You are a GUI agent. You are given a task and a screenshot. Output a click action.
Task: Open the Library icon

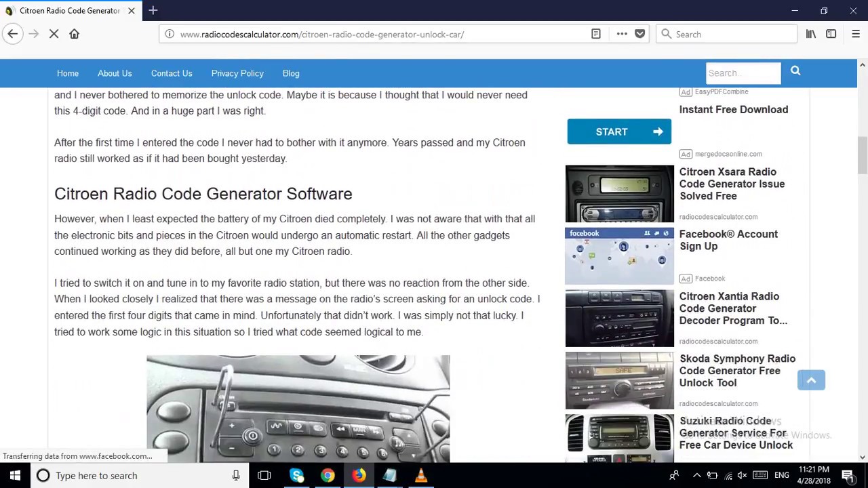tap(810, 34)
